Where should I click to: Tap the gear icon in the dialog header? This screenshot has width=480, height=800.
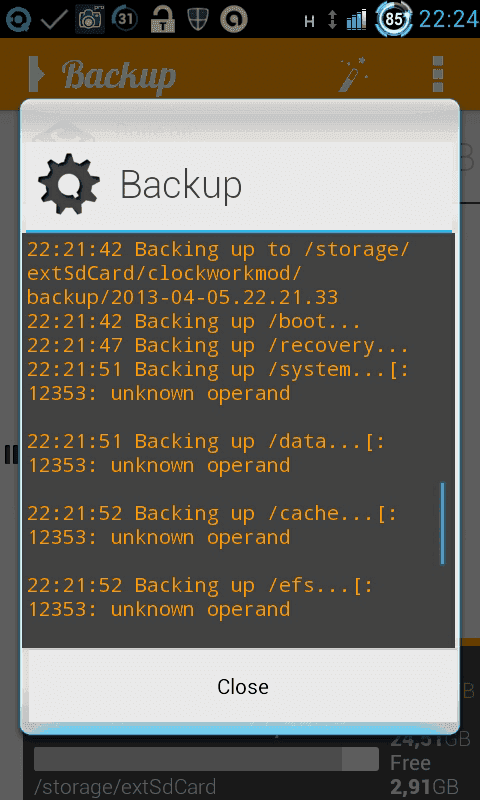click(69, 184)
